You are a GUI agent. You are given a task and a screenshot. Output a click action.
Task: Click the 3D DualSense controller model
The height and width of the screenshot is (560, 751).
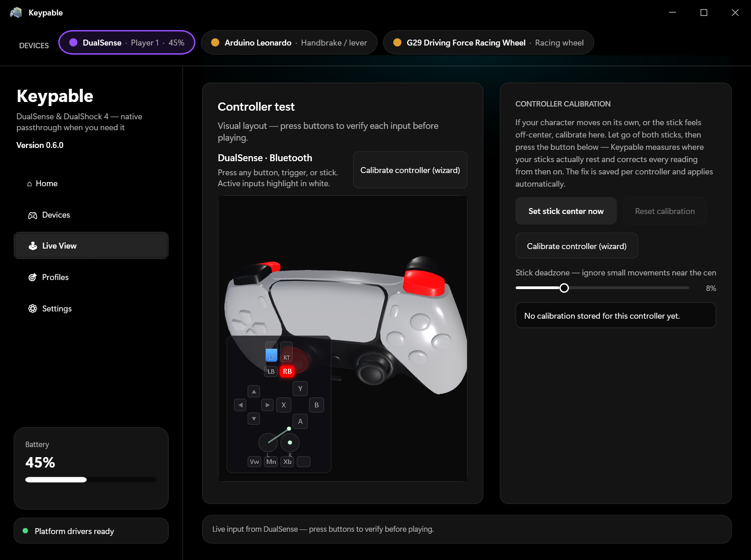[x=346, y=324]
